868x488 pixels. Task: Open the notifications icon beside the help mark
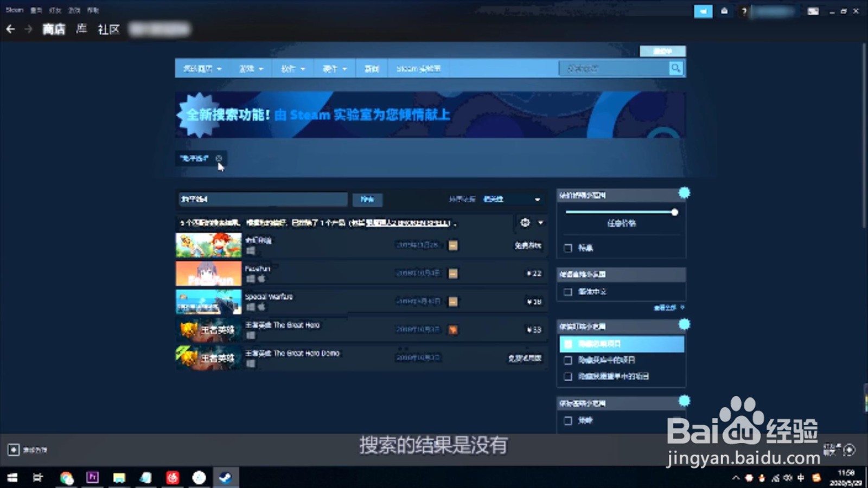pos(724,11)
